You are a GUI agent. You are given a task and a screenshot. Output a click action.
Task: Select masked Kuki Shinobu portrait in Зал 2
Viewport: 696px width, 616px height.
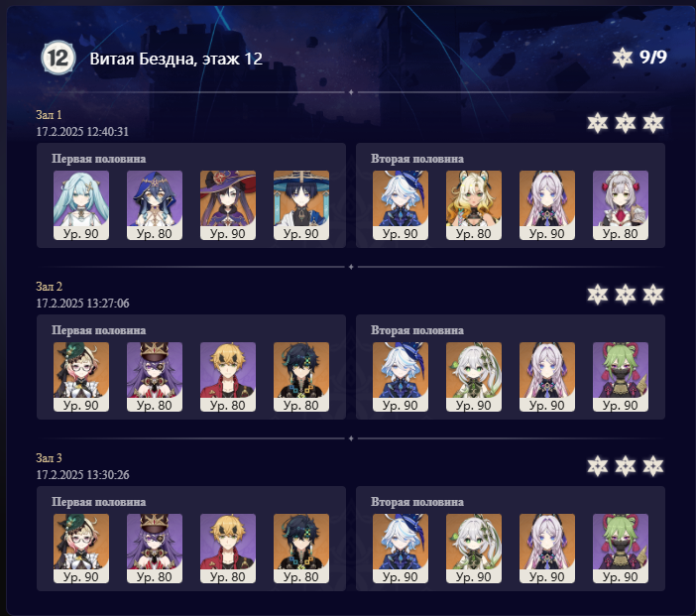click(x=621, y=377)
